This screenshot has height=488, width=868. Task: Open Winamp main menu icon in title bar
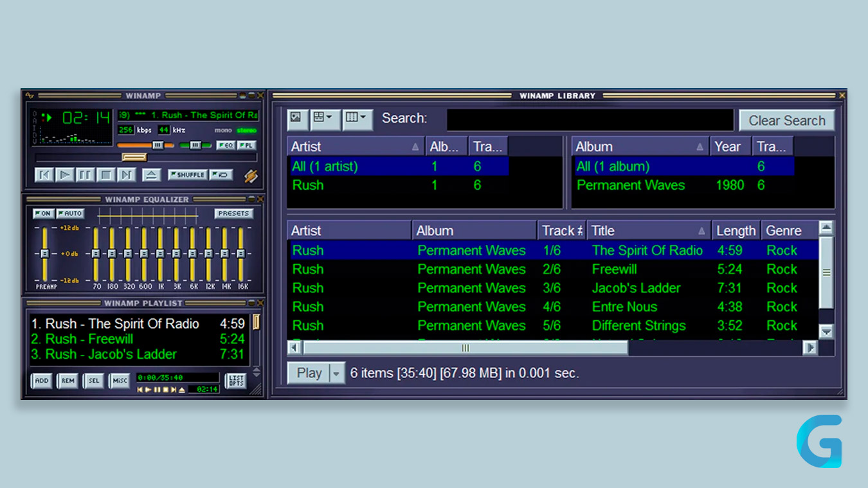[30, 96]
